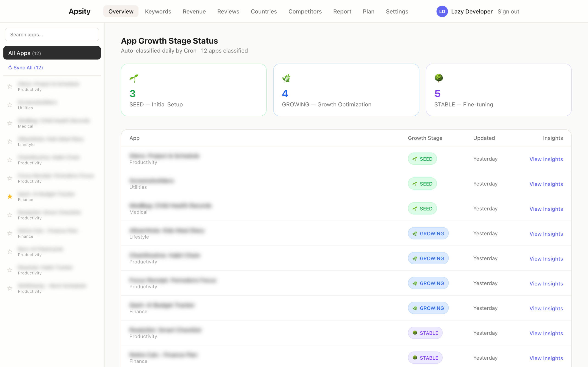Click the Apsity logo
Screen dimensions: 588x367
(x=79, y=11)
